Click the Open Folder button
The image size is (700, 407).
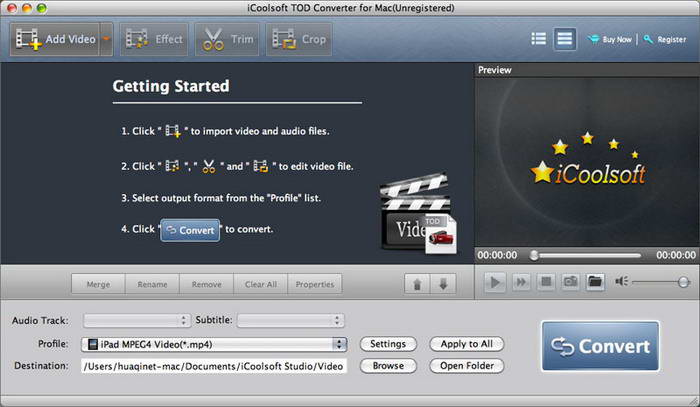(x=467, y=366)
